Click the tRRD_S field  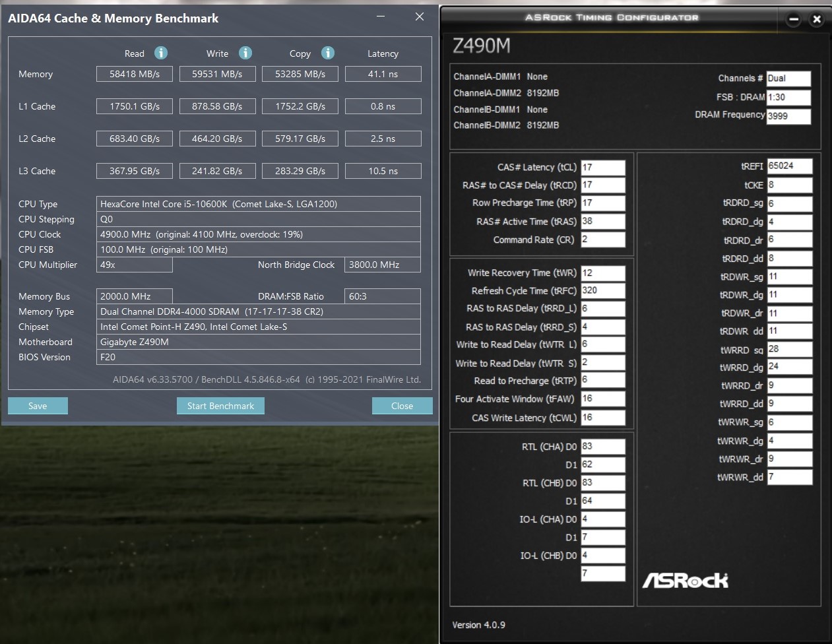pos(603,327)
